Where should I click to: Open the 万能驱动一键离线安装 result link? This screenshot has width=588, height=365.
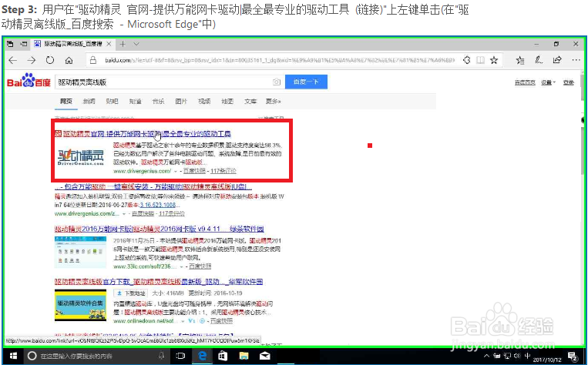point(153,186)
